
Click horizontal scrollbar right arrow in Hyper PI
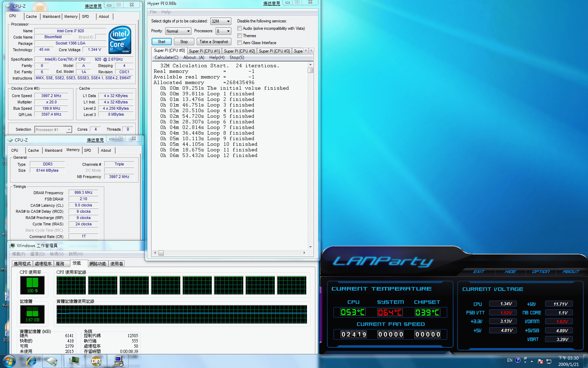[x=304, y=253]
